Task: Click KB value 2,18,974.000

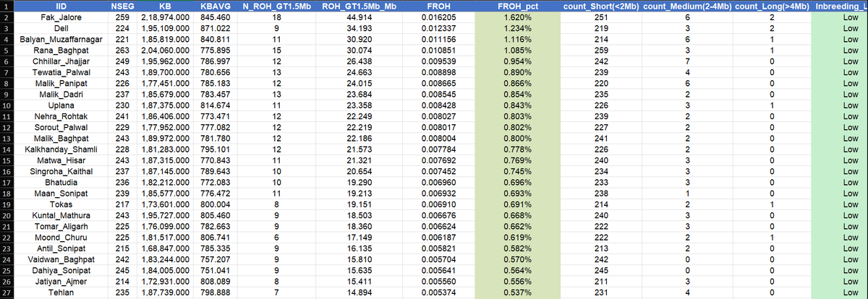Action: [164, 16]
